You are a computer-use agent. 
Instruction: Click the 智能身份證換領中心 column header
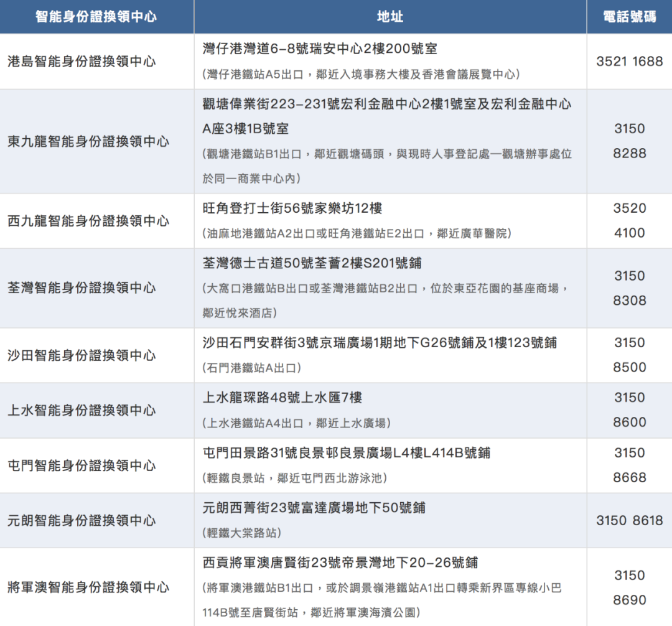(x=96, y=16)
